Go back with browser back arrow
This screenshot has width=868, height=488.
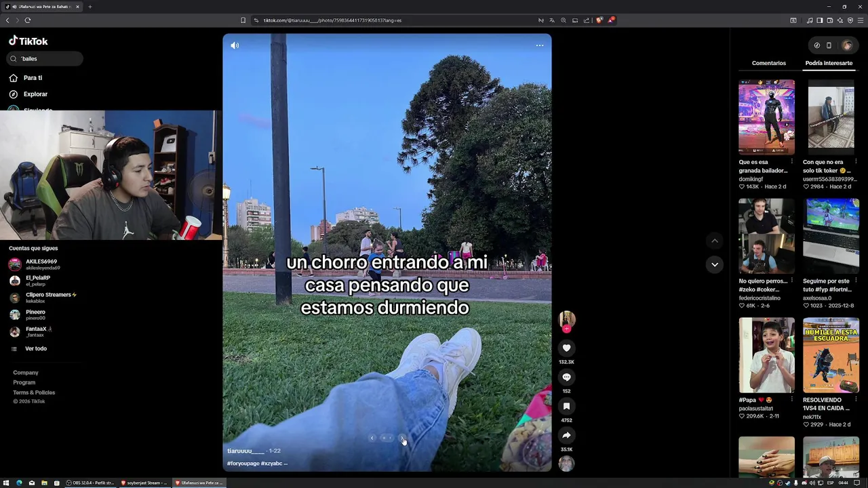tap(7, 20)
